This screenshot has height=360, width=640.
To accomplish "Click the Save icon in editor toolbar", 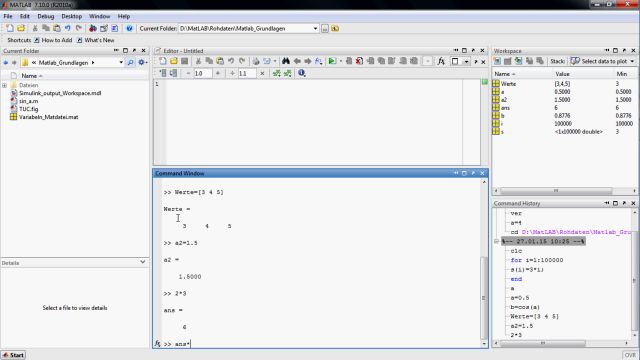I will [x=185, y=61].
